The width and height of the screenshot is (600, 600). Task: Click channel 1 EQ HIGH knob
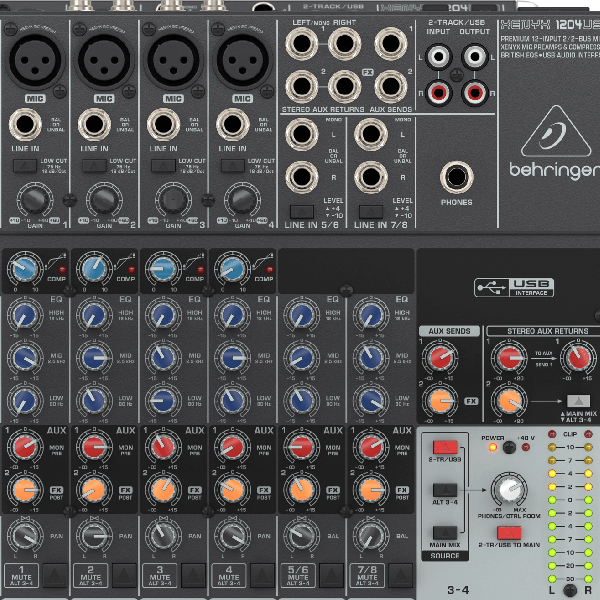[25, 316]
